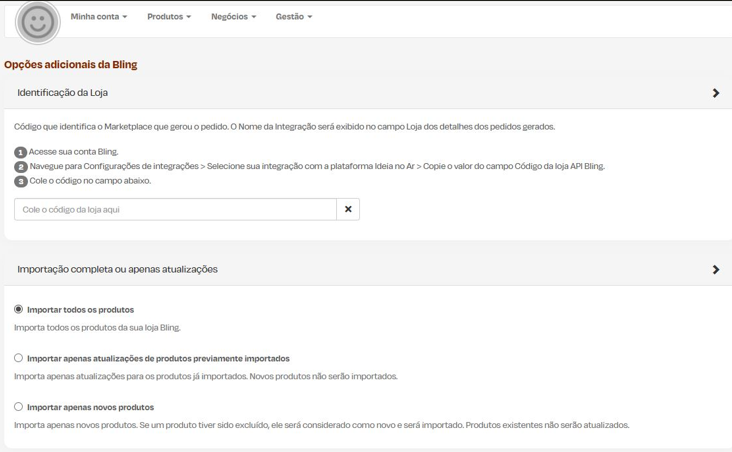The image size is (732, 452).
Task: Click the smiley face logo
Action: point(38,22)
